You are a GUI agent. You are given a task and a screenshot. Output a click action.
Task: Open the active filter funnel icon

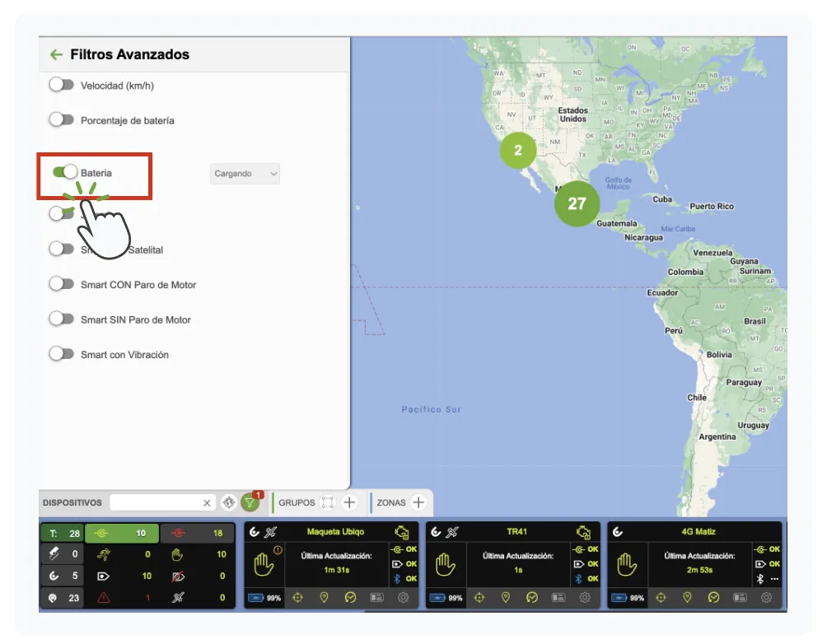click(250, 502)
